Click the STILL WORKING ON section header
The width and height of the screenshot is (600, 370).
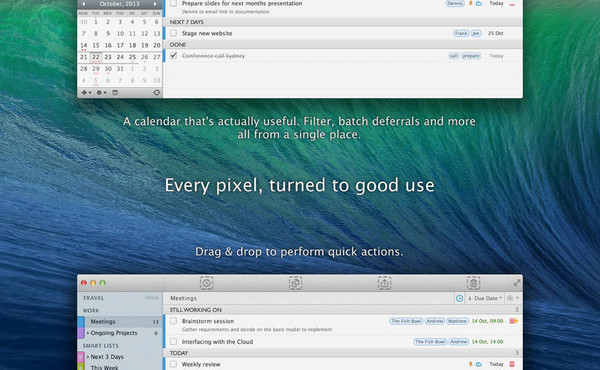[343, 310]
